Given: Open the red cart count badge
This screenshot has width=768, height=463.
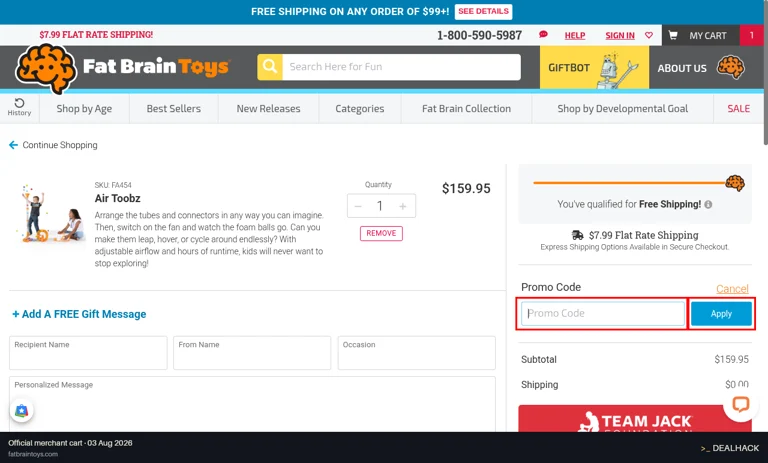Looking at the screenshot, I should coord(751,35).
